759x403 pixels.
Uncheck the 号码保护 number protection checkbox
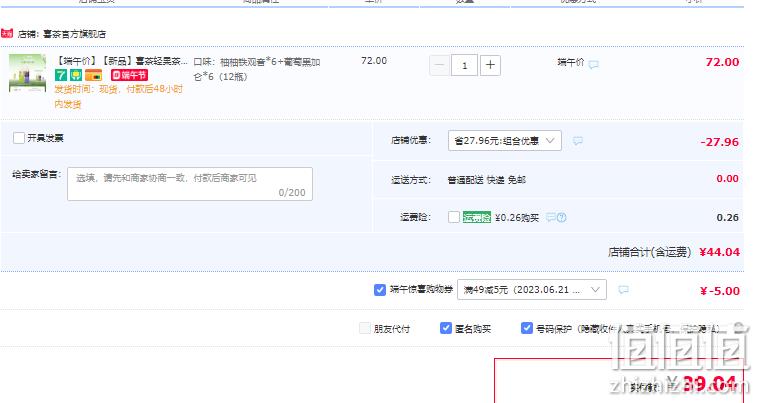(527, 328)
